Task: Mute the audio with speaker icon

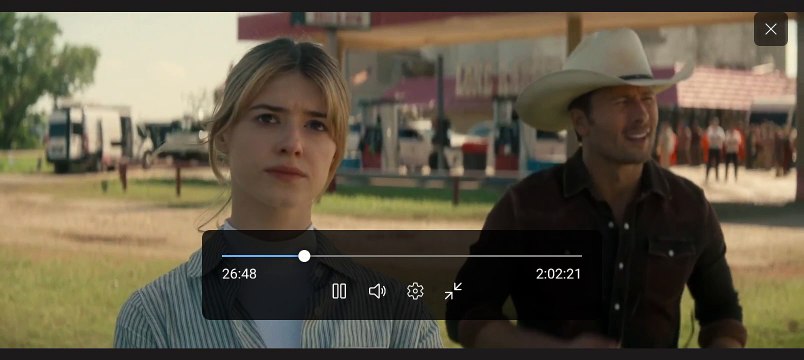Action: click(377, 291)
